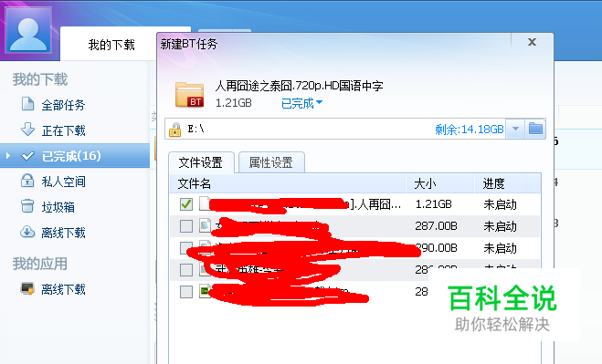This screenshot has height=364, width=602.
Task: Click the cloud icon beside 离线下载
Action: 27,232
